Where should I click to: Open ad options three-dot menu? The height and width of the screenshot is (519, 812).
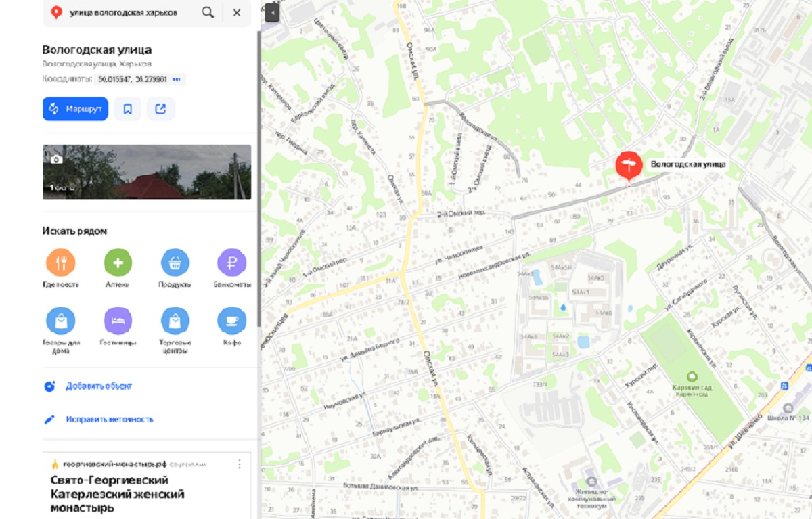[239, 464]
